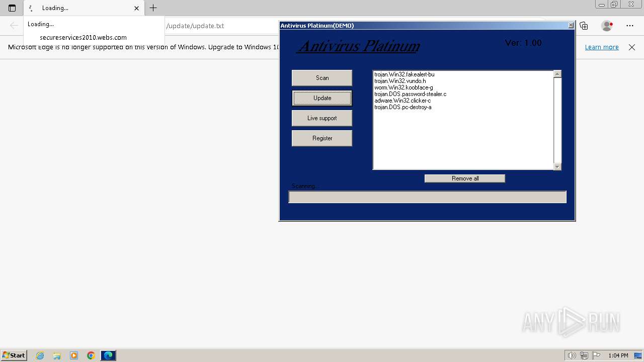Select trojan.DOS.password-stealer.c entry
The width and height of the screenshot is (644, 362).
tap(410, 94)
